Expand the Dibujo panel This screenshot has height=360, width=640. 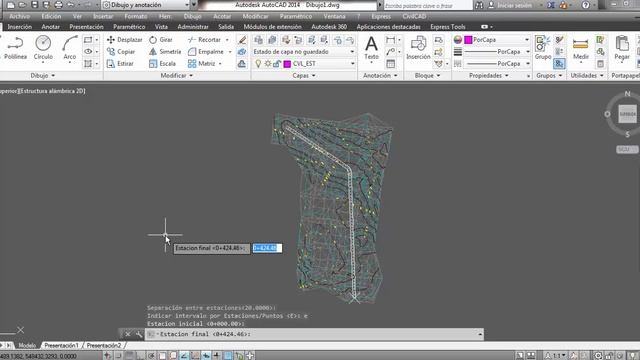42,76
